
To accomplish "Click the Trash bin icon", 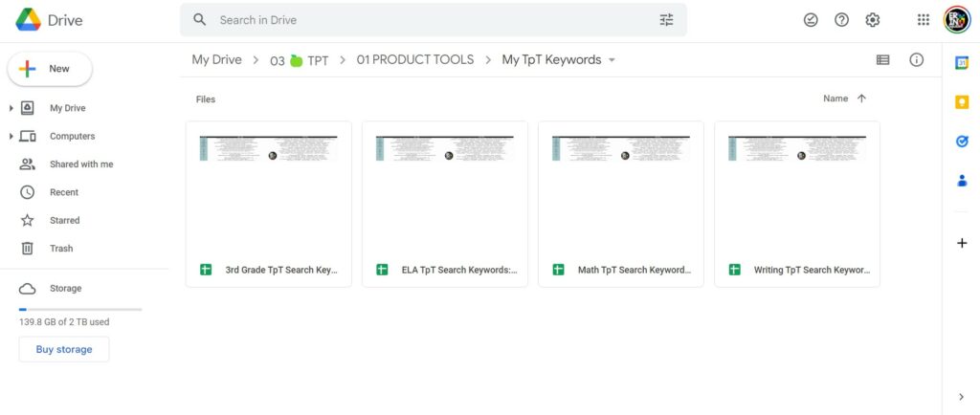I will point(28,249).
